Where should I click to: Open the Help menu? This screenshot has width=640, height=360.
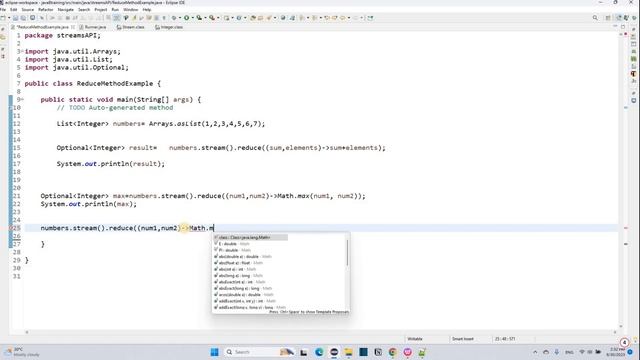tap(147, 9)
